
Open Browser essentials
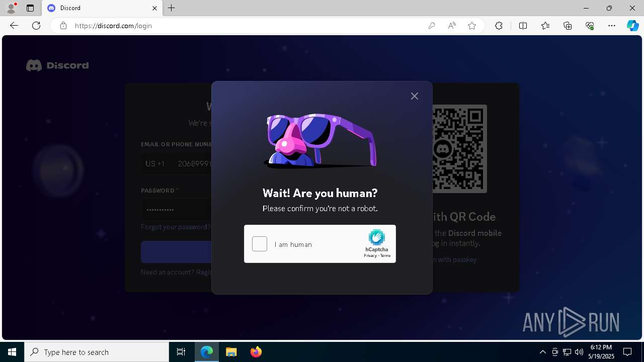click(590, 26)
